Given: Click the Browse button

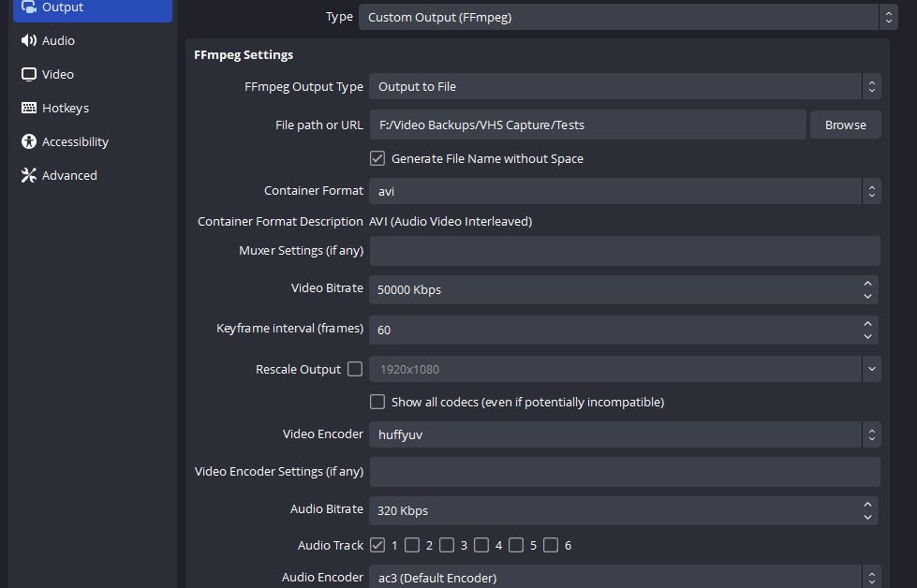Looking at the screenshot, I should click(x=845, y=125).
